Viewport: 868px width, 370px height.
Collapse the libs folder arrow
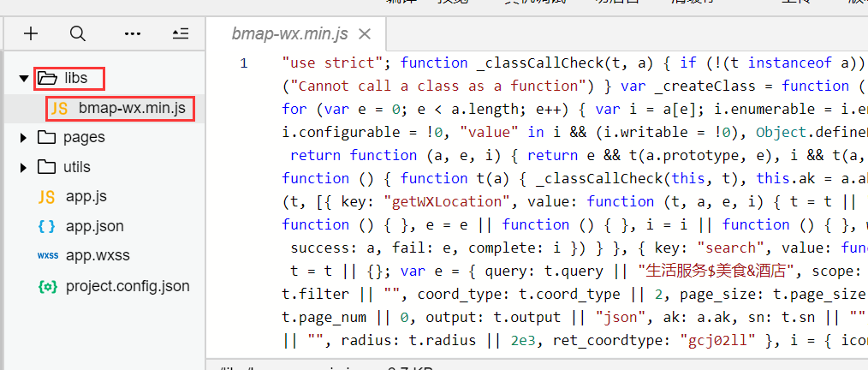(23, 79)
